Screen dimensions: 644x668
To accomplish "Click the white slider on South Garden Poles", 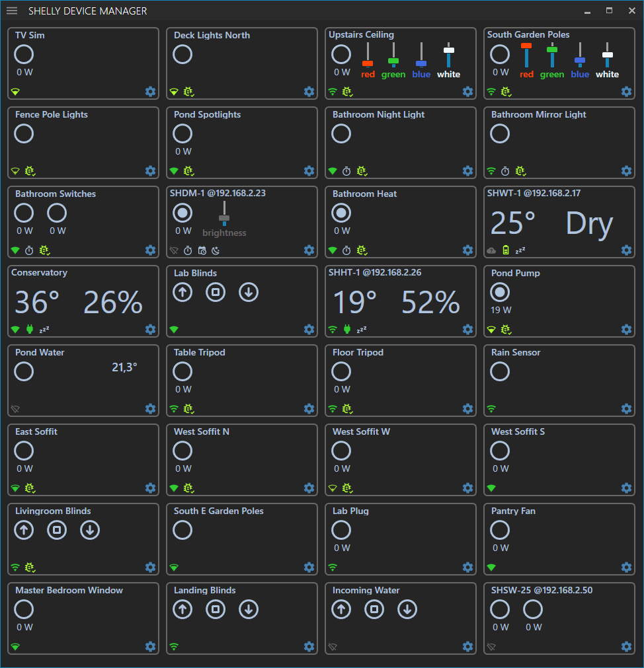I will pyautogui.click(x=607, y=56).
